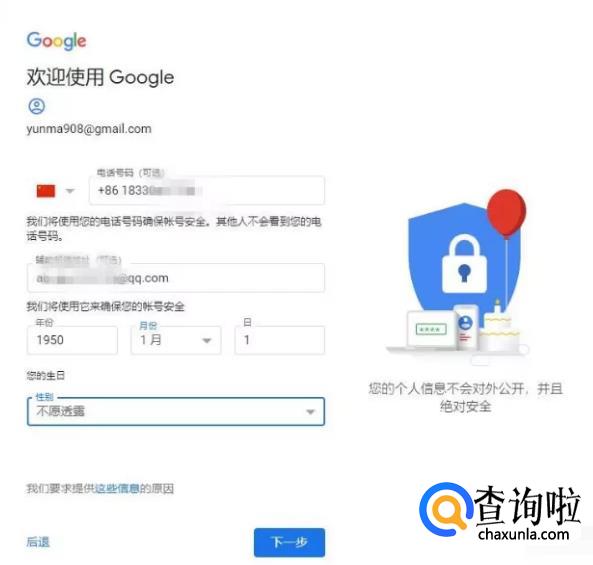Click the account avatar icon above email
The image size is (593, 565).
(x=37, y=106)
